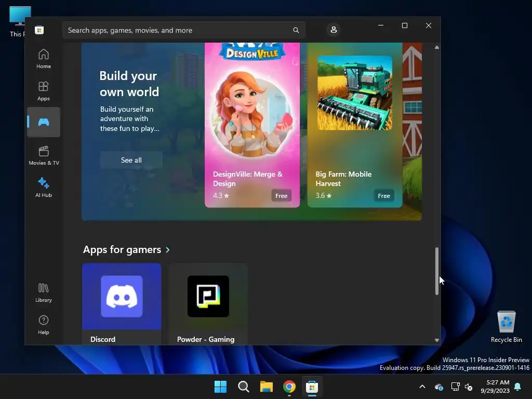
Task: Open taskbar Search
Action: [243, 387]
